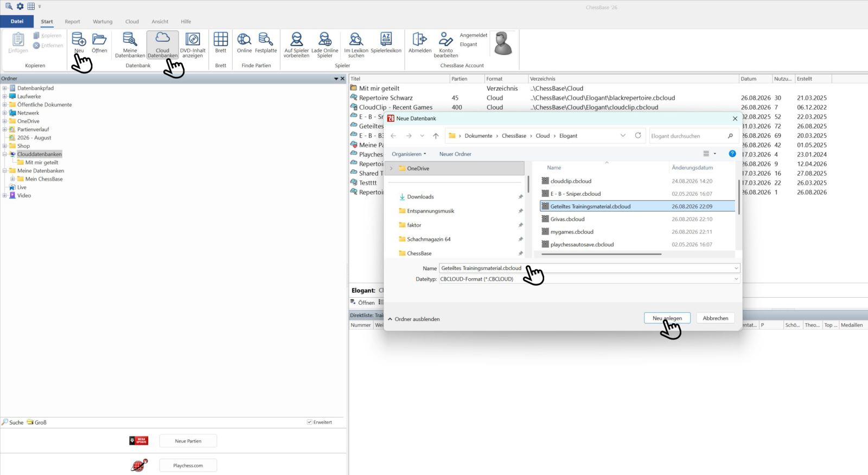Screen dimensions: 868x475
Task: Click the Elogant durchsuchen search box
Action: pyautogui.click(x=693, y=136)
